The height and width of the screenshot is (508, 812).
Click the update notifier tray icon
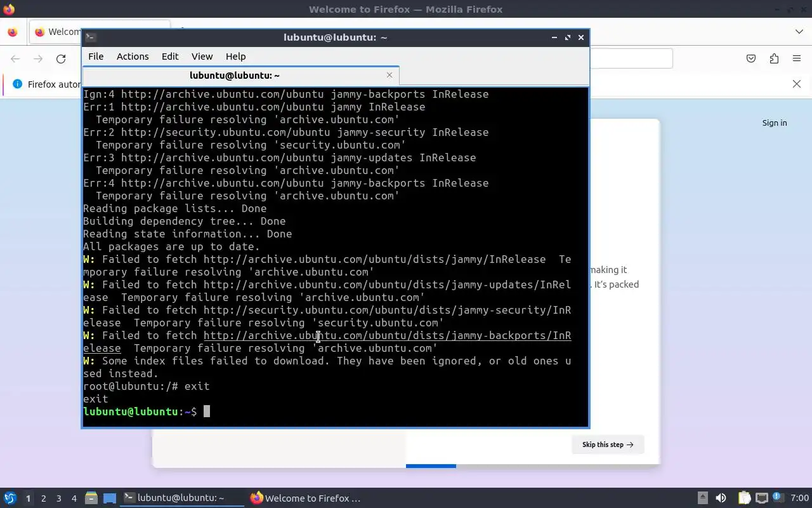[x=778, y=498]
